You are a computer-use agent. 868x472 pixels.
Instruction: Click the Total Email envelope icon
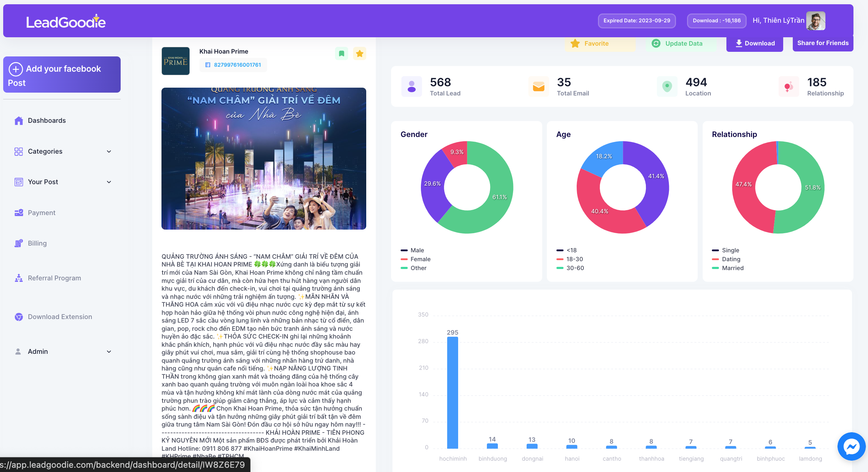click(x=538, y=87)
